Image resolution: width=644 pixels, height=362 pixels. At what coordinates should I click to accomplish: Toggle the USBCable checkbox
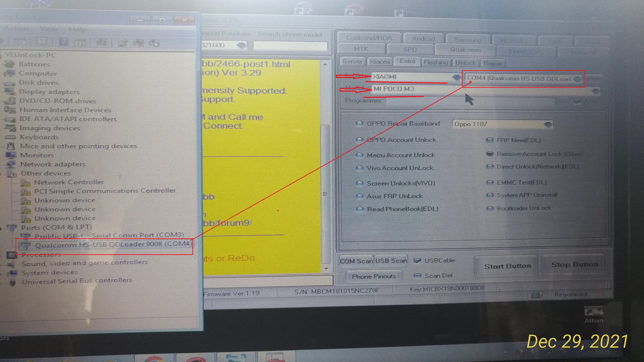click(417, 260)
